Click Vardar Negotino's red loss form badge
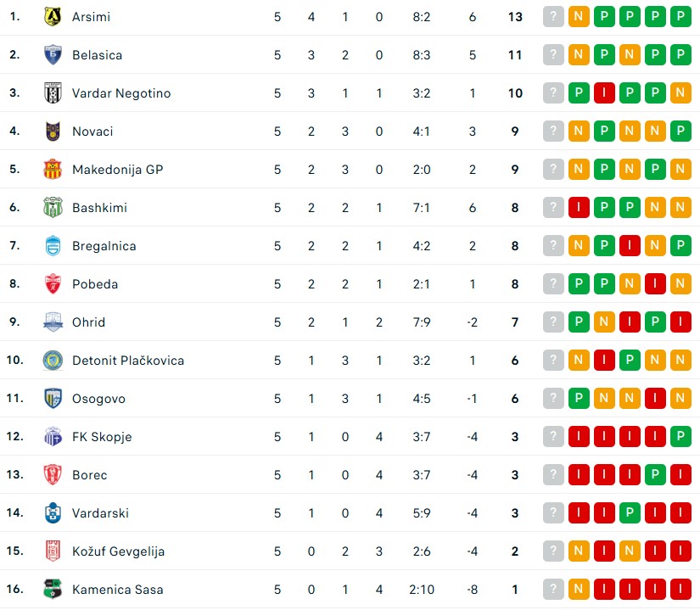The width and height of the screenshot is (700, 610). point(604,93)
